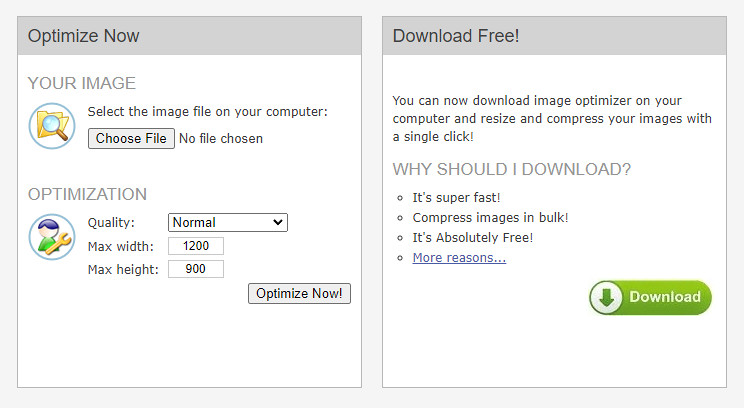744x408 pixels.
Task: Click the Optimize Now panel header
Action: (84, 37)
